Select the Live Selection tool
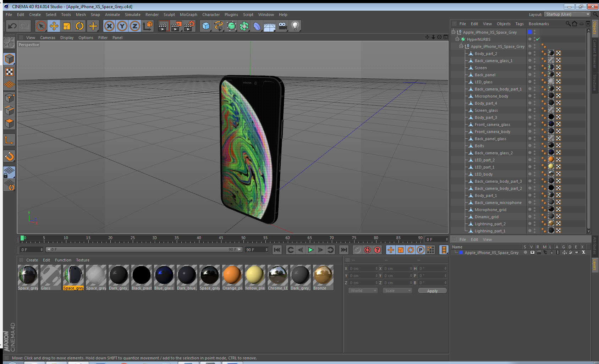599x364 pixels. (x=41, y=26)
